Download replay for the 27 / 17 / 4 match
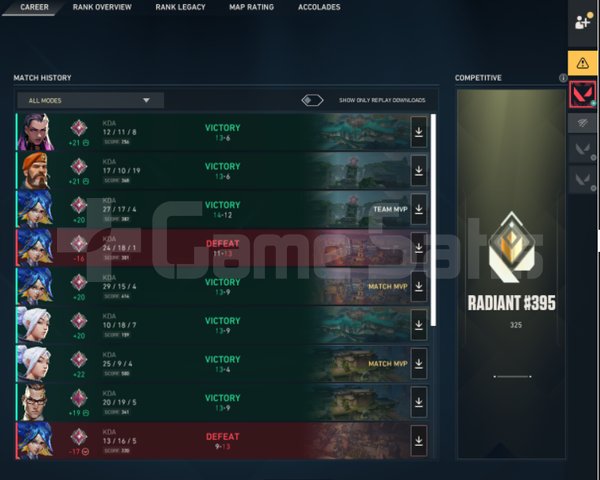 click(x=419, y=209)
